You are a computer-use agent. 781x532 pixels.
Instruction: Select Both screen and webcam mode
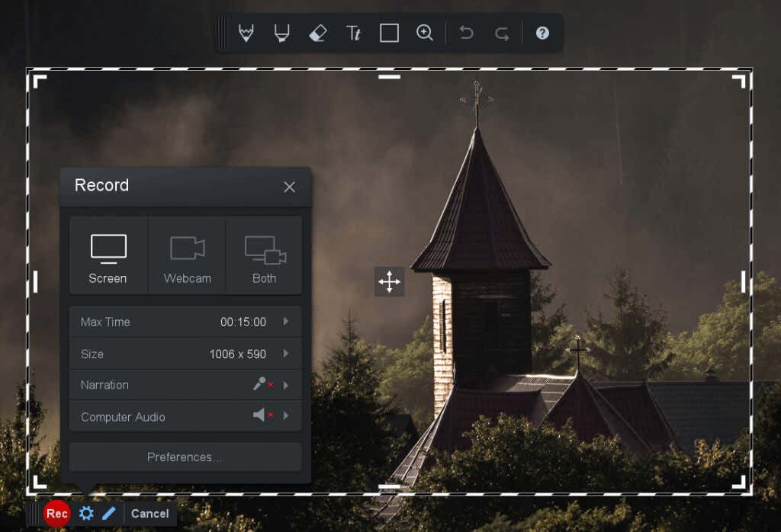[x=265, y=255]
